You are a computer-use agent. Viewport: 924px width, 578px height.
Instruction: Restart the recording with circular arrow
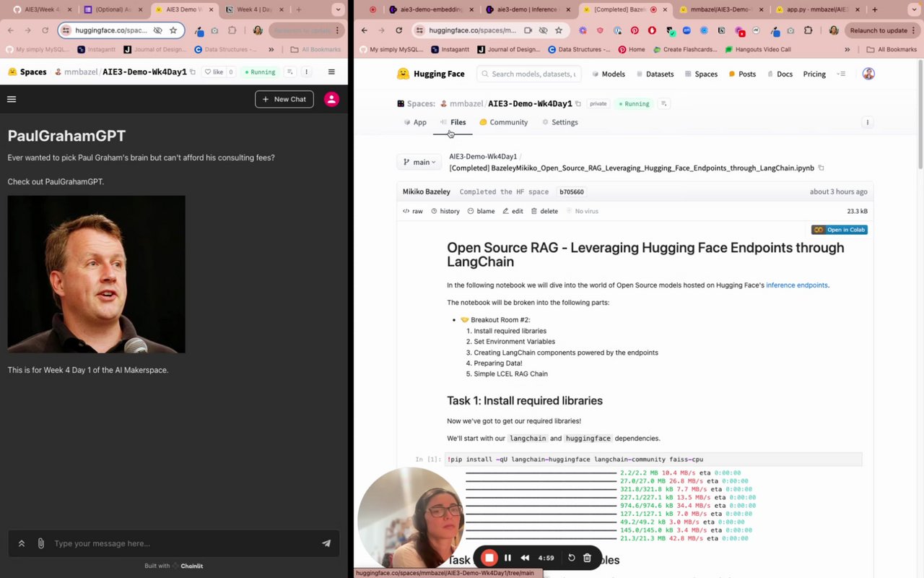571,558
